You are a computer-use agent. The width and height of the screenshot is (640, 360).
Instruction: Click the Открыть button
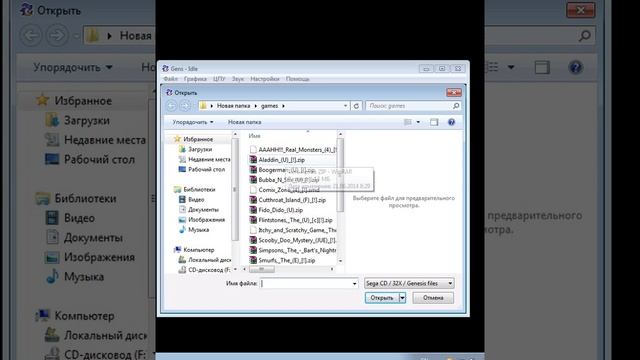[382, 298]
